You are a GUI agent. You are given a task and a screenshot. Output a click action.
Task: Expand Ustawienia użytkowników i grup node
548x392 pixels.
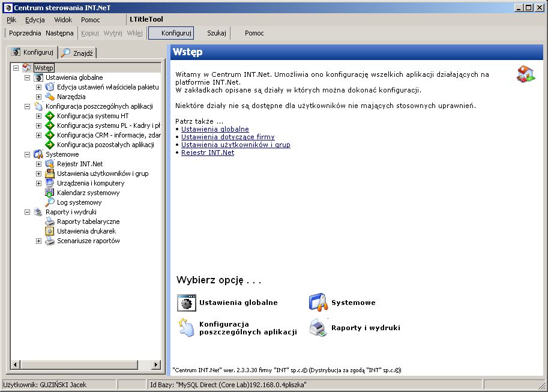[39, 174]
